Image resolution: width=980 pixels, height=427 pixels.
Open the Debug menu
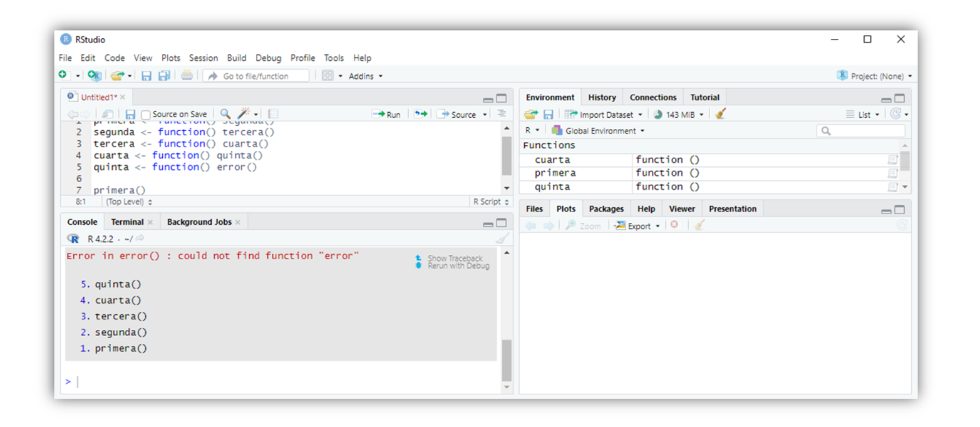(x=268, y=58)
